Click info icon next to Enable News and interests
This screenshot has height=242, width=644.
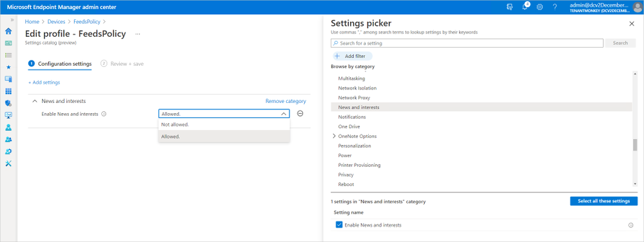click(x=104, y=114)
